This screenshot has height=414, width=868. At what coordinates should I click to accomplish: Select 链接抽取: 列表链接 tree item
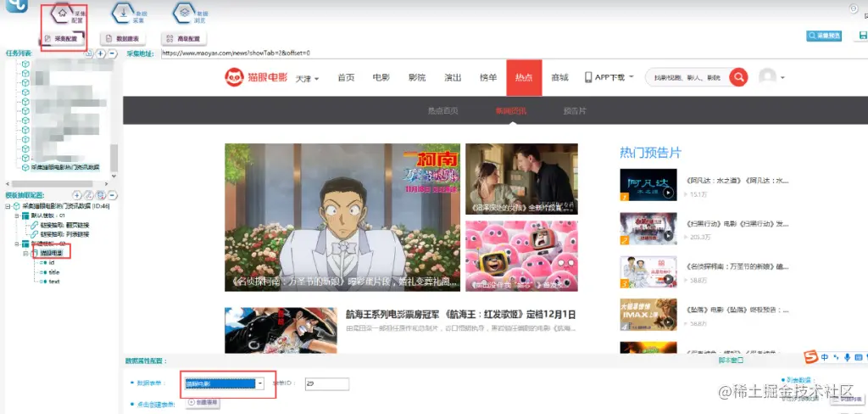point(64,234)
